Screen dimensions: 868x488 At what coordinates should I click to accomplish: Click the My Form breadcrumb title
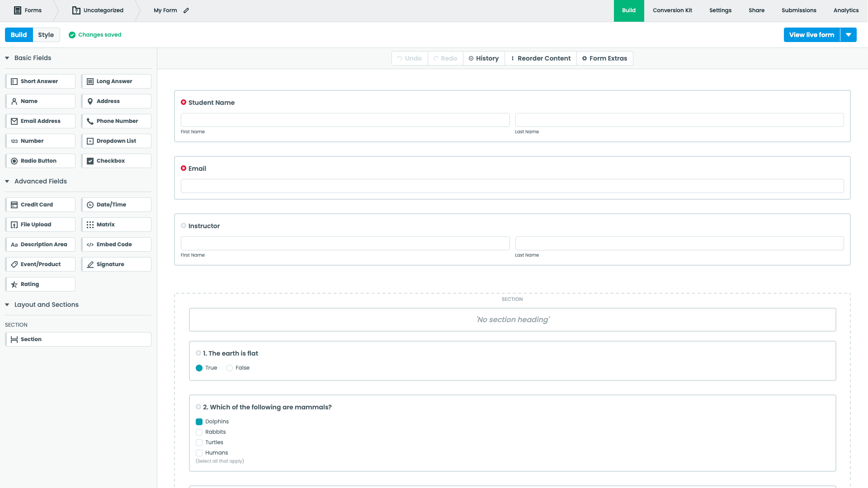coord(165,10)
